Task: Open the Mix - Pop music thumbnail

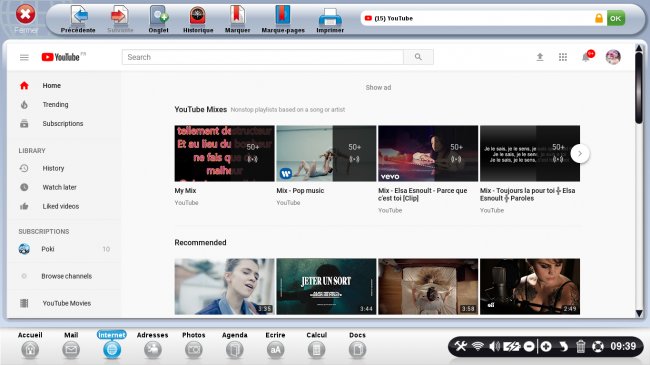Action: (x=326, y=153)
